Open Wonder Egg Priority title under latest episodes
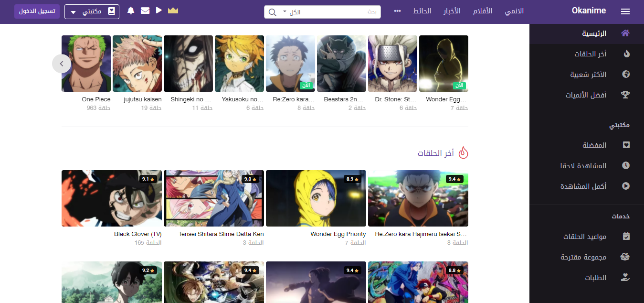Screen dimensions: 644x303 click(338, 234)
